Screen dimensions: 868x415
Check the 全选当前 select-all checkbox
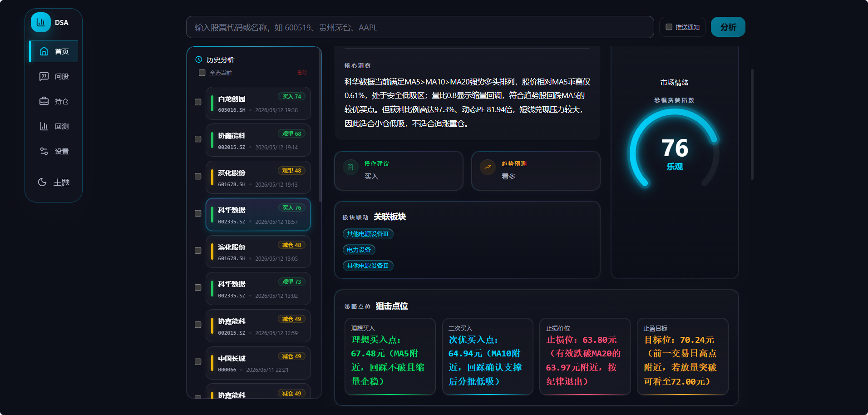tap(202, 73)
